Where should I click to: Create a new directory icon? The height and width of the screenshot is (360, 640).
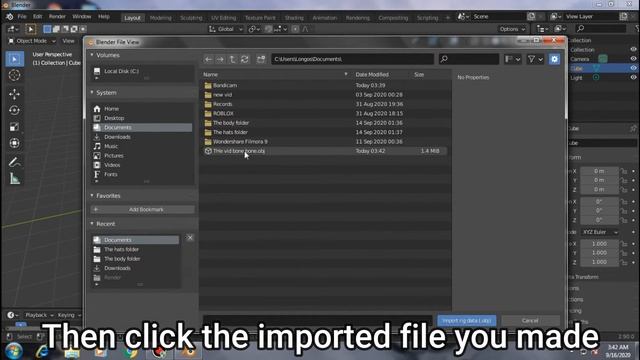261,59
